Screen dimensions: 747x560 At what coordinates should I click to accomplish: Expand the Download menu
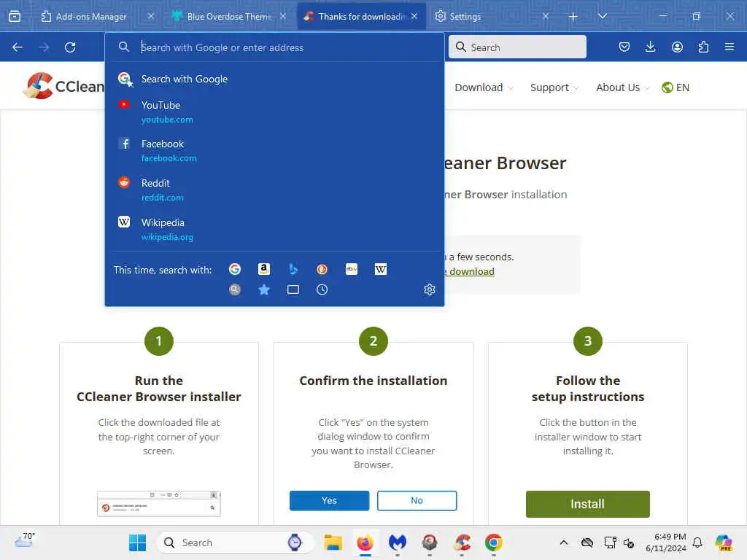(484, 87)
